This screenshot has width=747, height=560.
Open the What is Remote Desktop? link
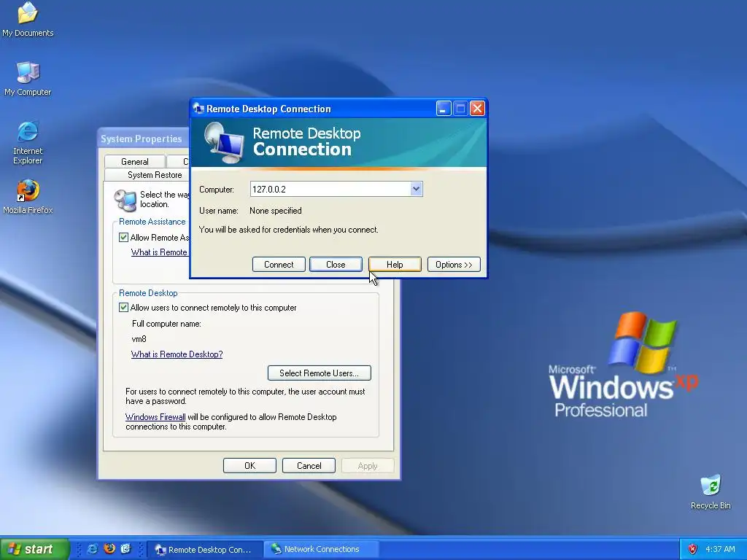[177, 354]
